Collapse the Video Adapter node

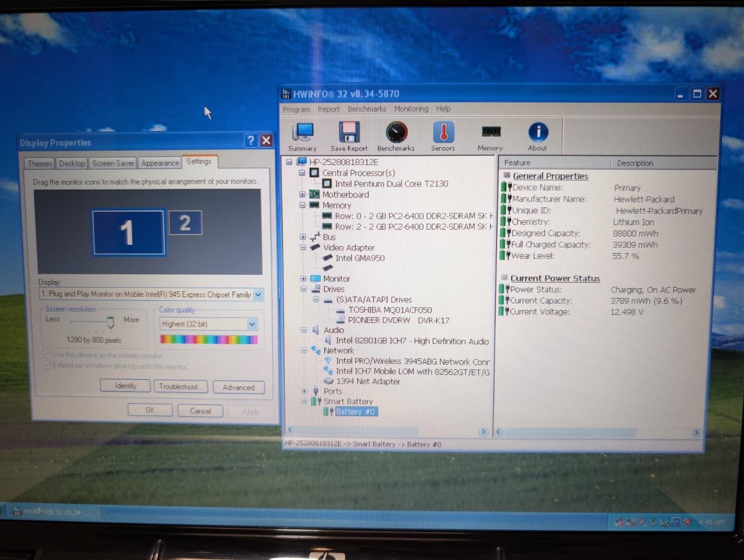click(x=303, y=247)
